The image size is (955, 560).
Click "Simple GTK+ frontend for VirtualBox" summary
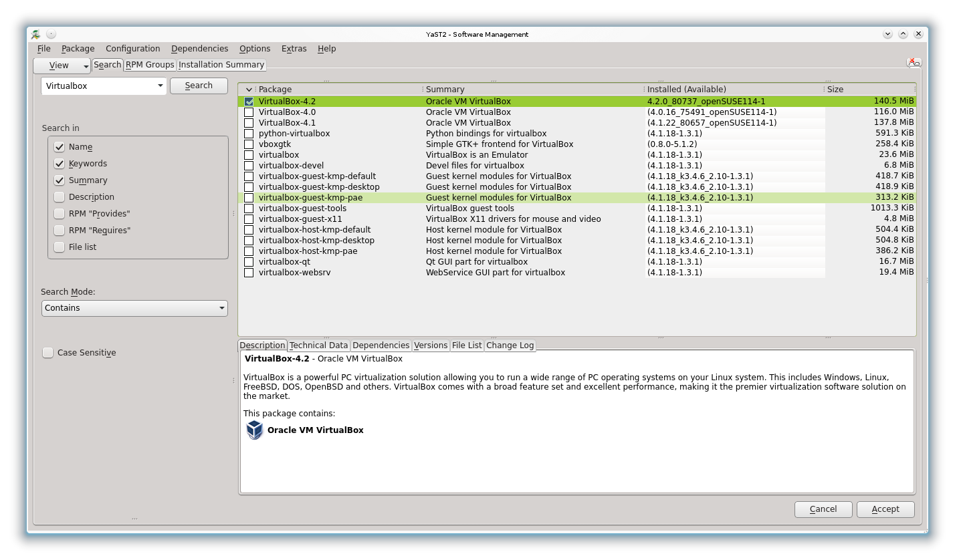[x=500, y=144]
